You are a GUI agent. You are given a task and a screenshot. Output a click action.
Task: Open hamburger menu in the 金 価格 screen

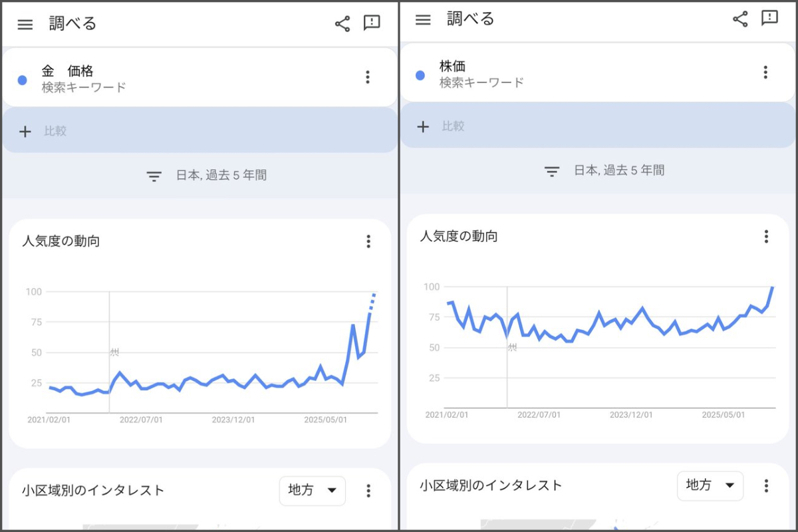[x=25, y=25]
